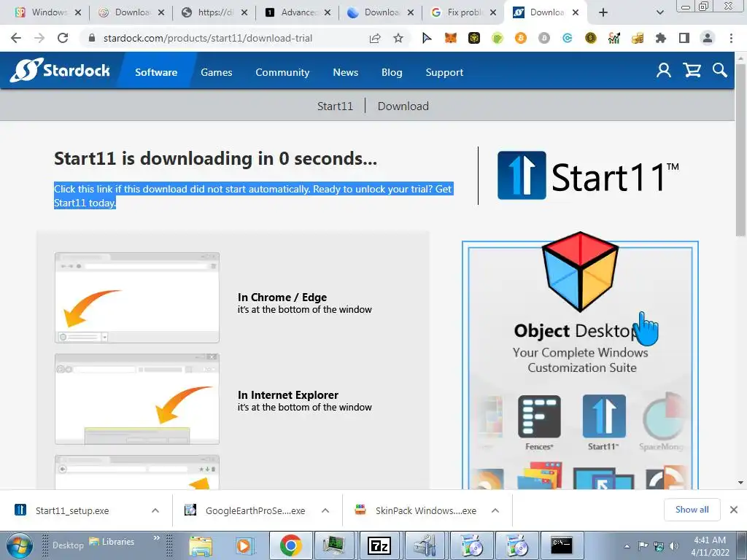Viewport: 747px width, 560px height.
Task: Open the Support menu
Action: pos(444,72)
